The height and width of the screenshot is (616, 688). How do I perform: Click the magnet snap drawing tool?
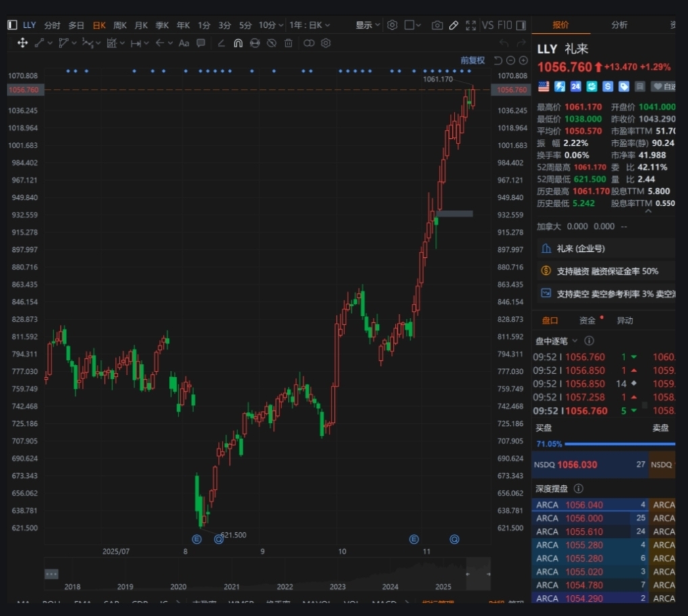click(238, 43)
